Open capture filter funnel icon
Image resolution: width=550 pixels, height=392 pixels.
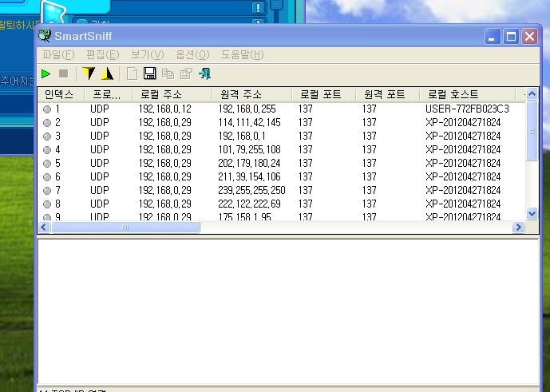click(89, 73)
